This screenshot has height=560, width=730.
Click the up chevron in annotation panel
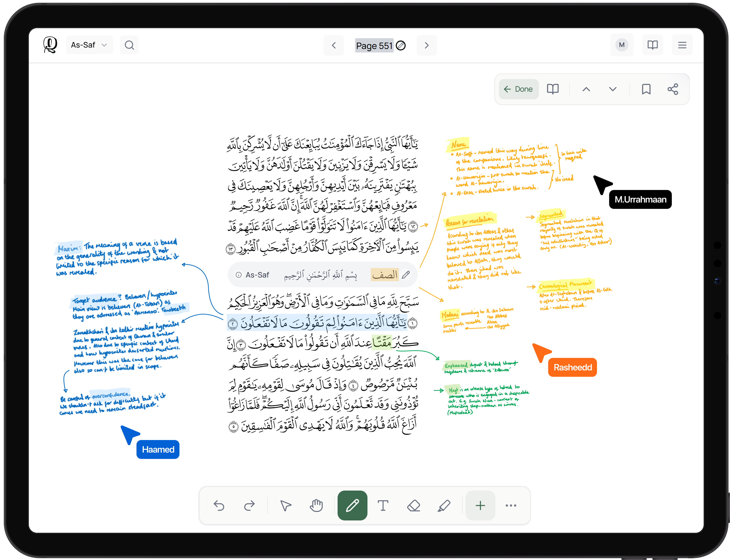pos(586,89)
